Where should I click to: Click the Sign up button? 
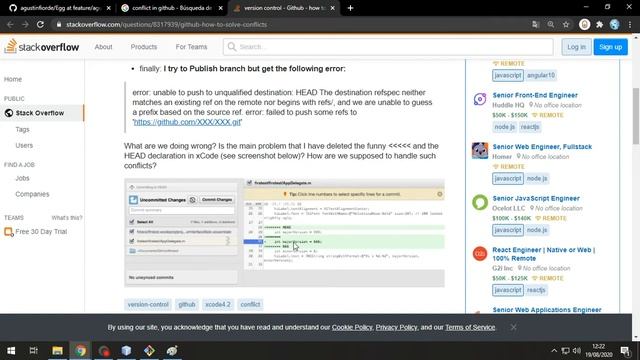click(x=611, y=47)
